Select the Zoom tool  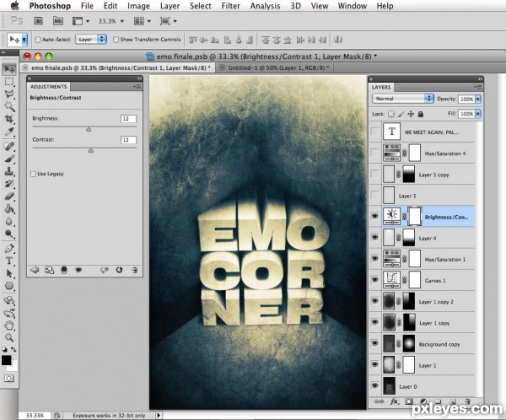(9, 337)
